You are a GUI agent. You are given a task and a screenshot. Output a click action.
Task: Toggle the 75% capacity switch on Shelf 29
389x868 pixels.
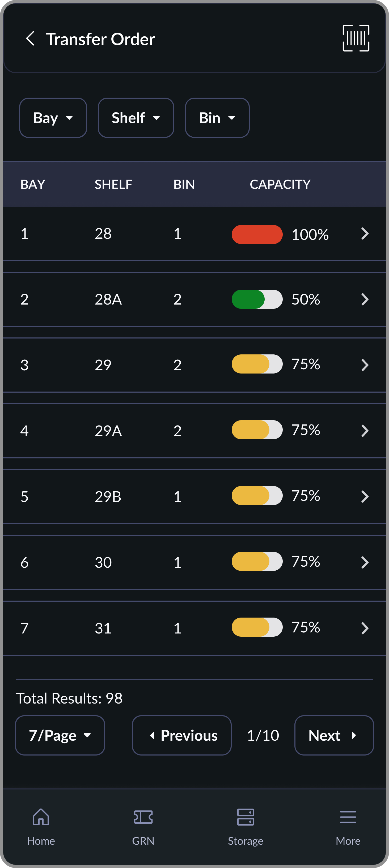257,364
